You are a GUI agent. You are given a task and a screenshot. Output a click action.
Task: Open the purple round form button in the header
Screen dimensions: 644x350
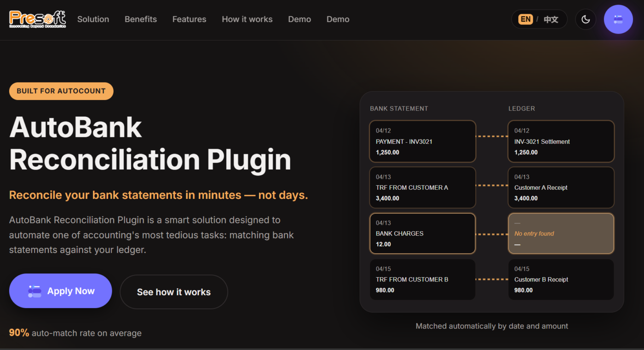click(x=618, y=19)
